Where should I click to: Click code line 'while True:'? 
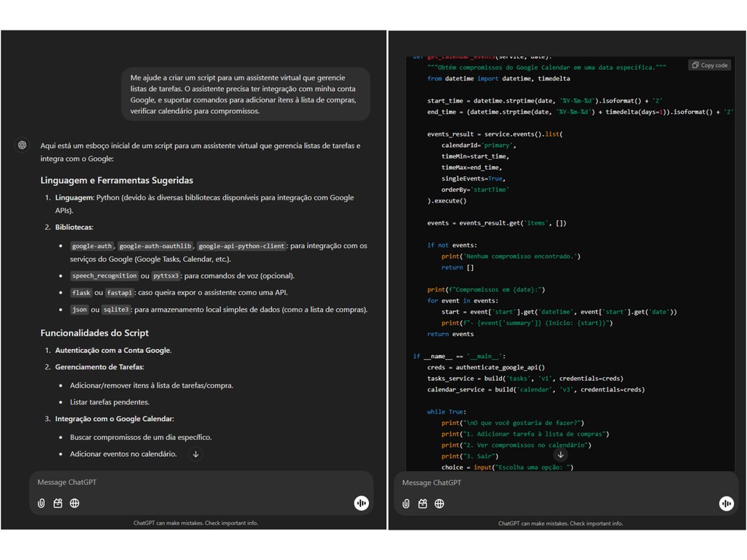point(446,412)
